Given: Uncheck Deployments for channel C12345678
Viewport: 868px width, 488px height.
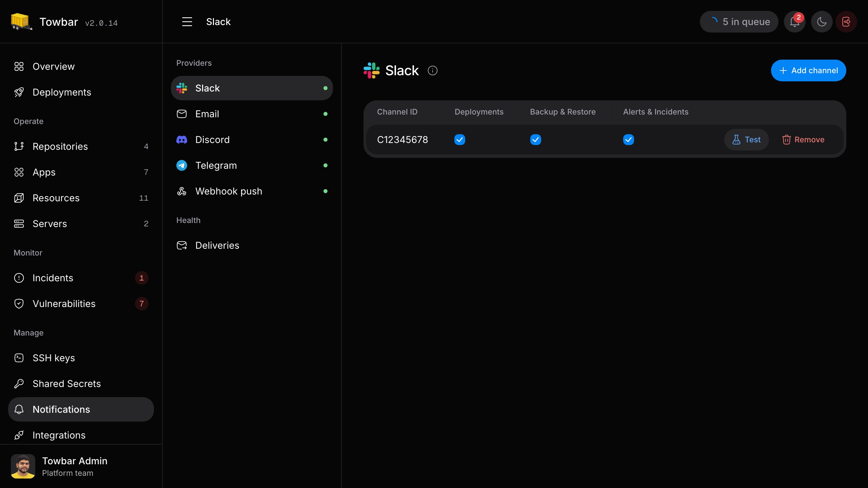Looking at the screenshot, I should (460, 140).
